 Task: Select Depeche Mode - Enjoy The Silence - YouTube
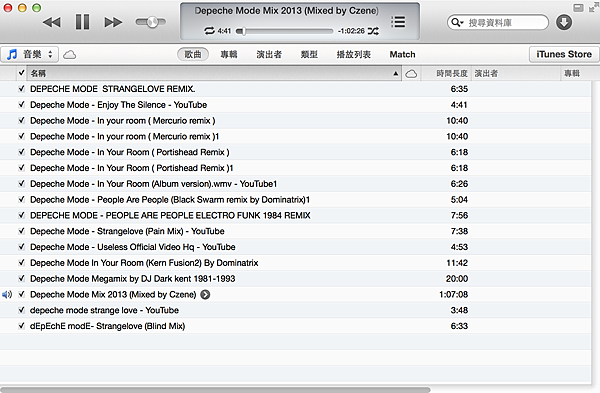(x=118, y=104)
